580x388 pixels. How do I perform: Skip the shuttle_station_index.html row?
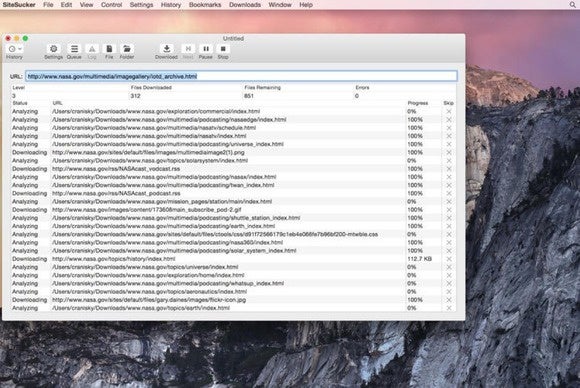(x=449, y=218)
